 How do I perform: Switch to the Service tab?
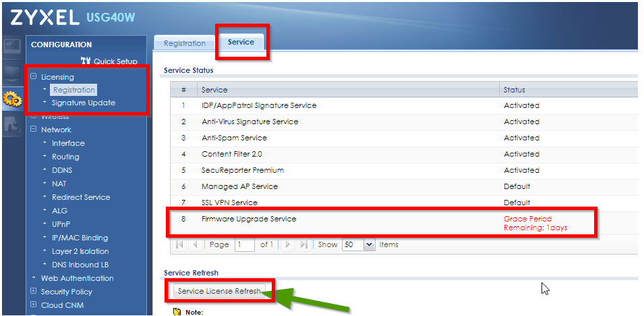point(241,42)
